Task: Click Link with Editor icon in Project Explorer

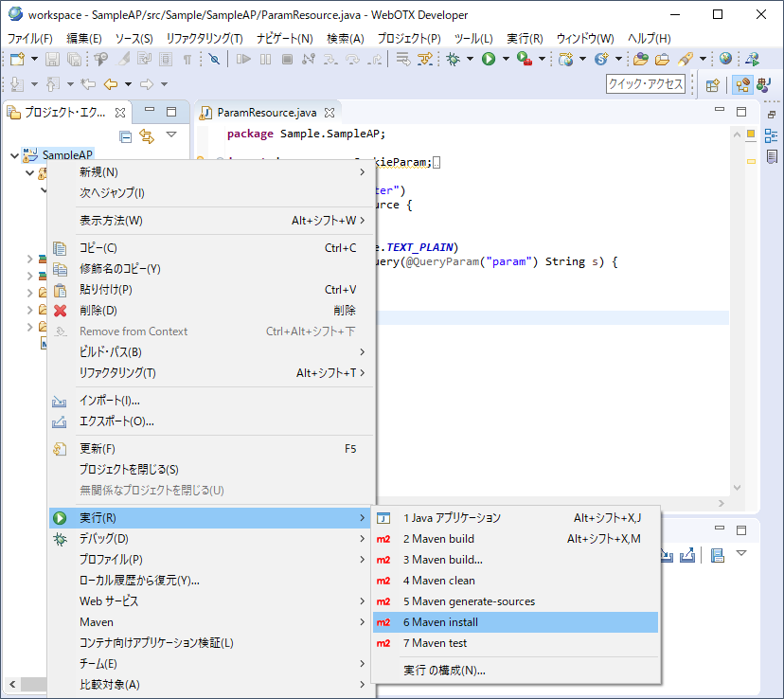Action: point(147,136)
